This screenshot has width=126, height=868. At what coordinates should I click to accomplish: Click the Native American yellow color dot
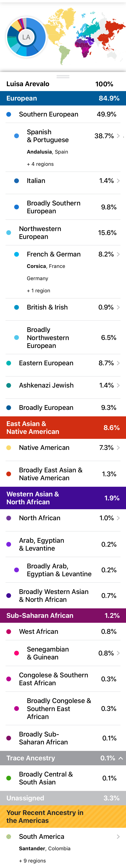pos(9,448)
